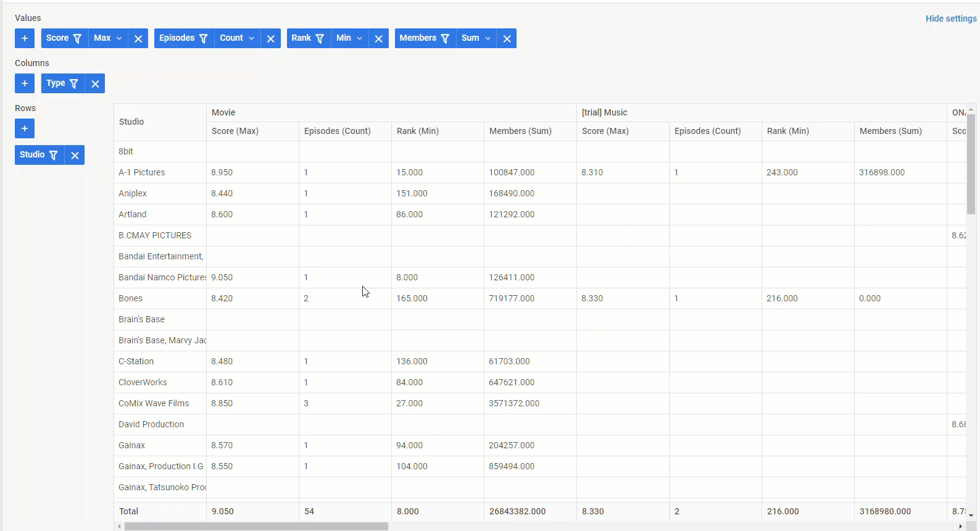
Task: Add a new row field with plus button
Action: click(x=25, y=128)
